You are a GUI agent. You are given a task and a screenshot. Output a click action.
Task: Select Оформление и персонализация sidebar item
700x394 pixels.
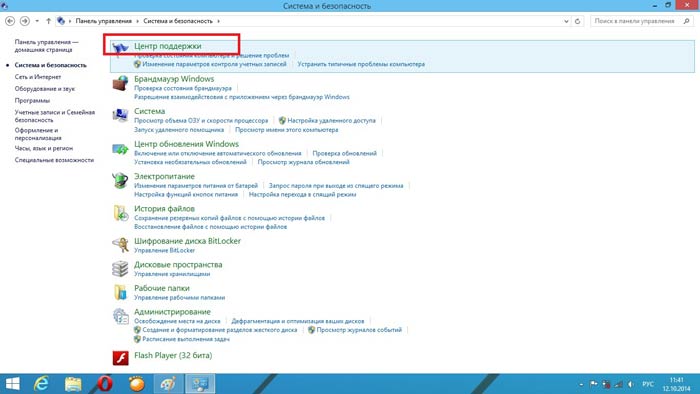38,134
